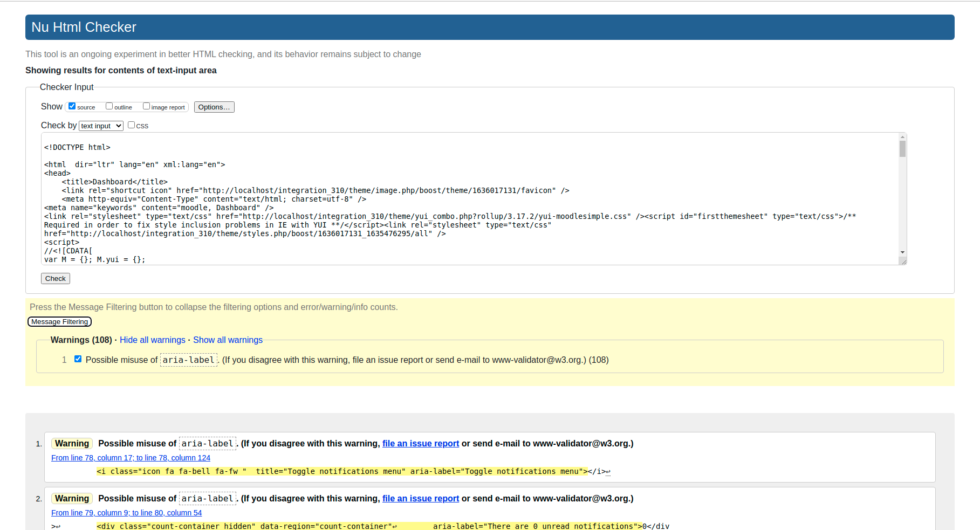
Task: Toggle the source checkbox
Action: (72, 106)
